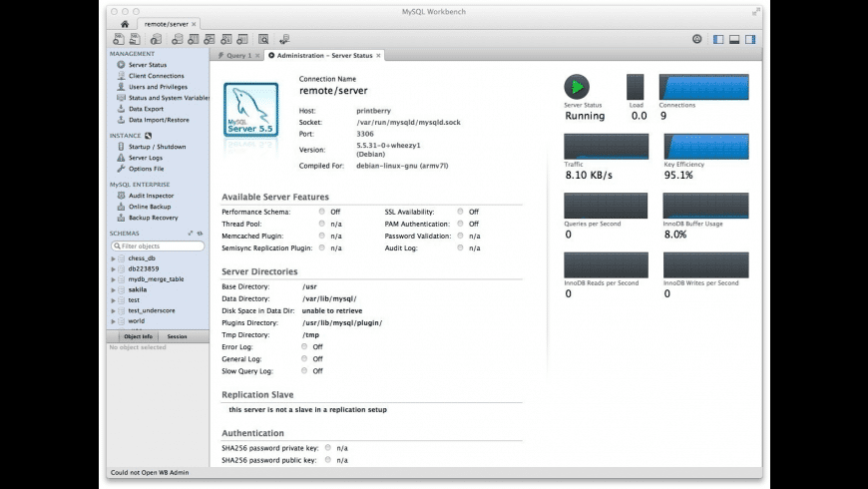Open preferences gear icon at top right

coord(697,39)
